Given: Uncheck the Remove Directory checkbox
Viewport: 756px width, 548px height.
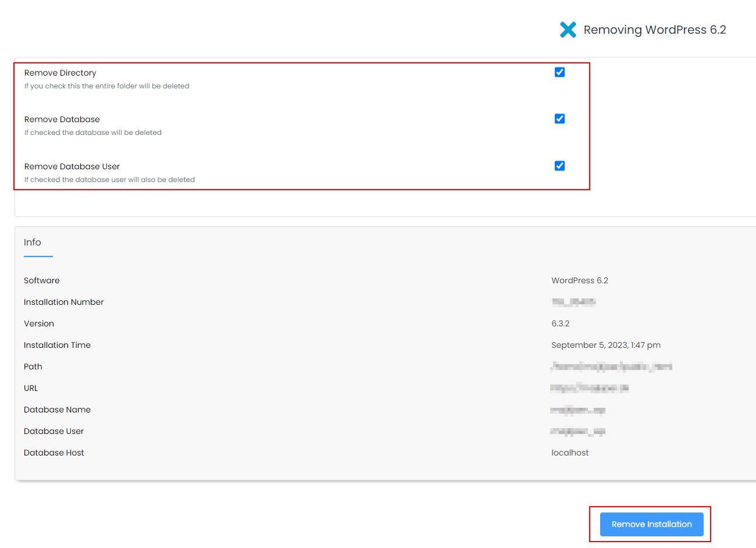Looking at the screenshot, I should coord(559,72).
